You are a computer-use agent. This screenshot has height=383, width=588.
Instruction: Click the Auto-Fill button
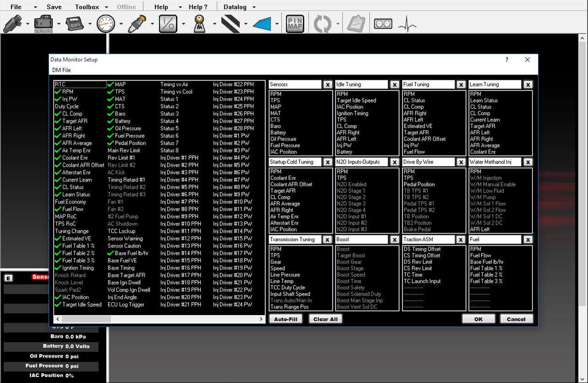click(x=286, y=319)
